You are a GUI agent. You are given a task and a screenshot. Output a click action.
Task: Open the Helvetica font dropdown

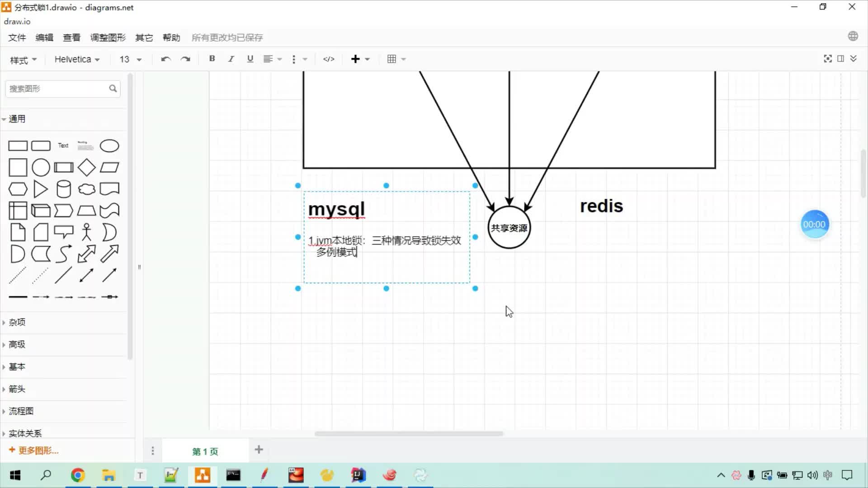coord(77,60)
